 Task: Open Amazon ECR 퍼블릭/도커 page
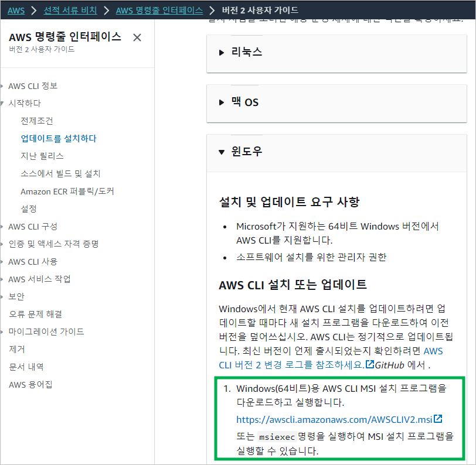(67, 192)
